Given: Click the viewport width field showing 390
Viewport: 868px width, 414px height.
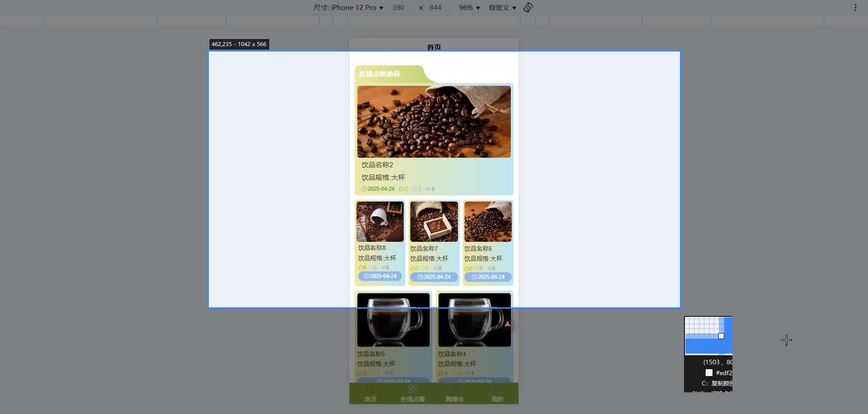Looking at the screenshot, I should click(398, 8).
